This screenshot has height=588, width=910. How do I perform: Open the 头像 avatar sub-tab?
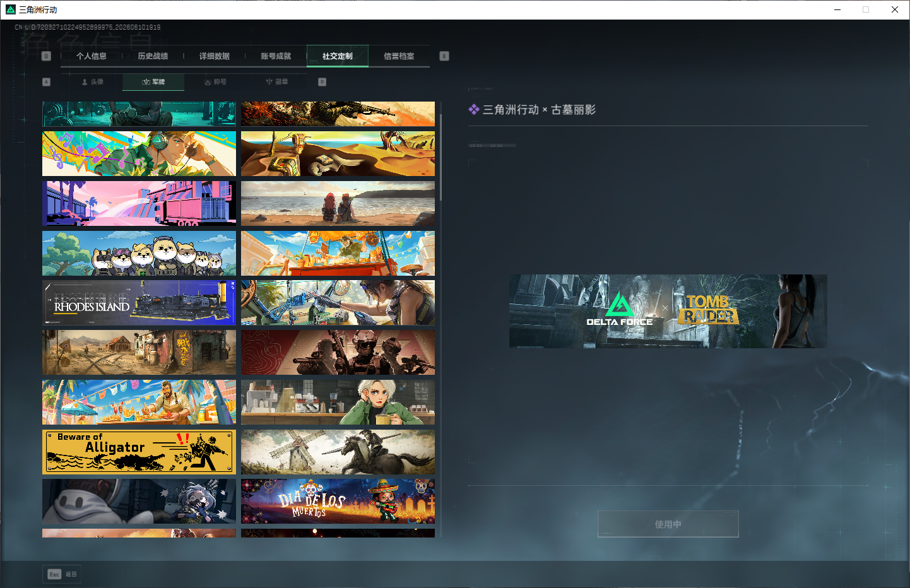pos(92,82)
